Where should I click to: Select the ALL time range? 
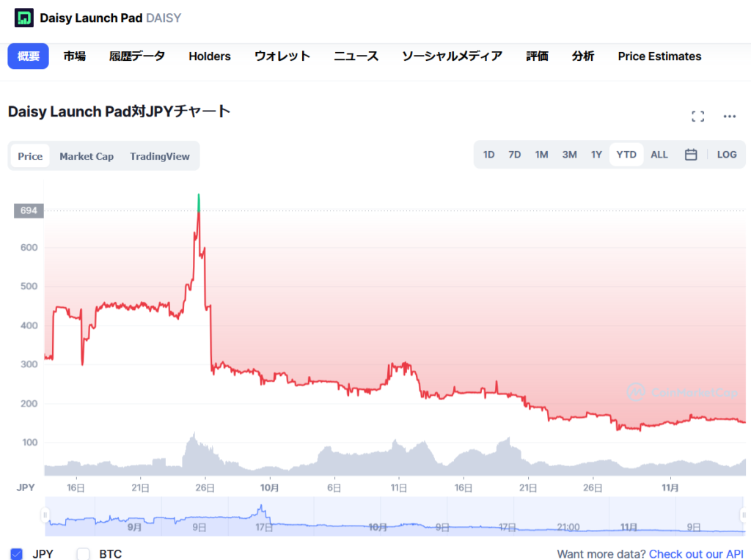pos(659,155)
